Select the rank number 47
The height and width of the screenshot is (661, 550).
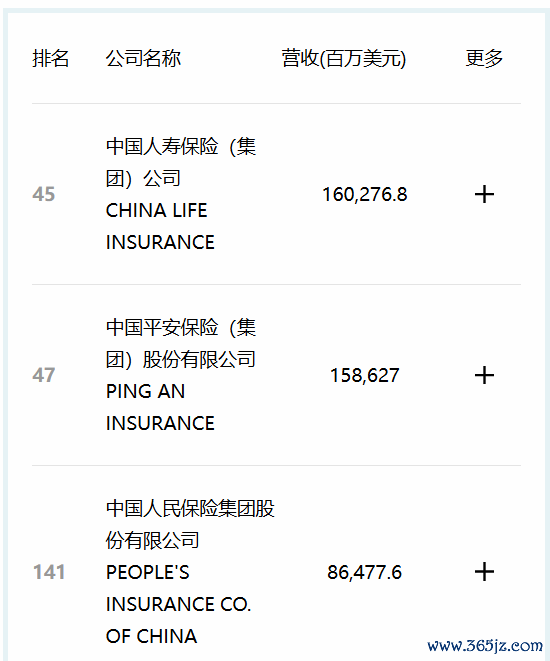click(44, 375)
